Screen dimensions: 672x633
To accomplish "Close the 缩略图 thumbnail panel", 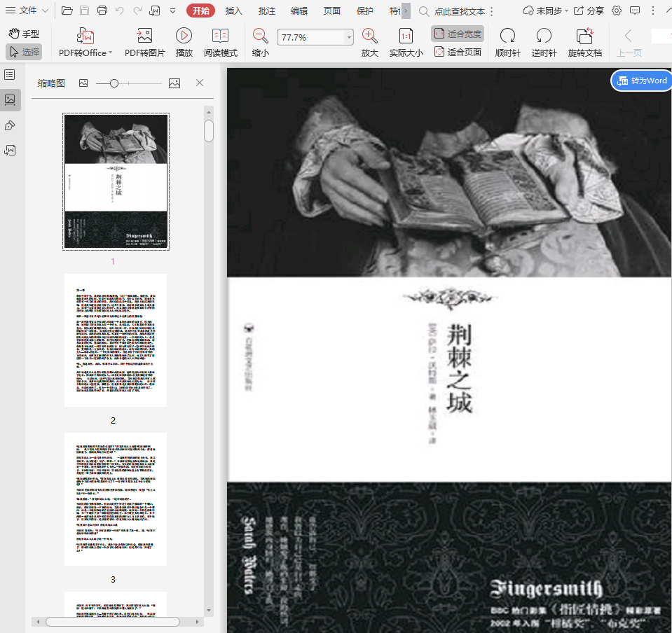I will [x=200, y=83].
